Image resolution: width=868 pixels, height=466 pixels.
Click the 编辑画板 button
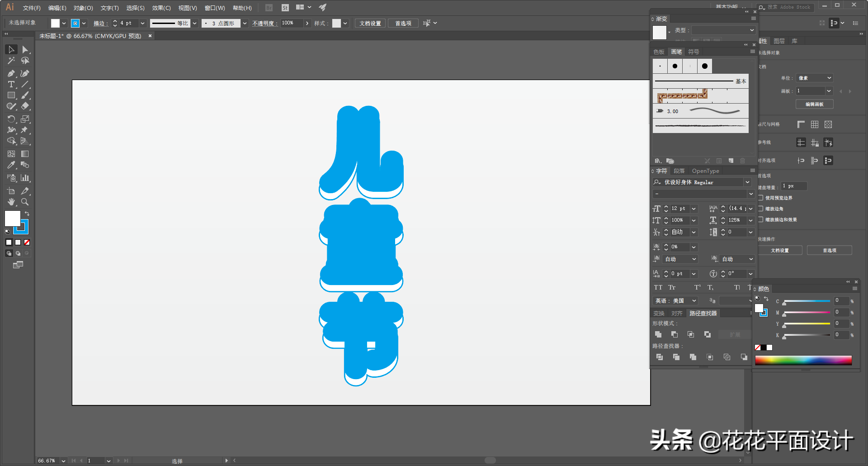click(814, 104)
